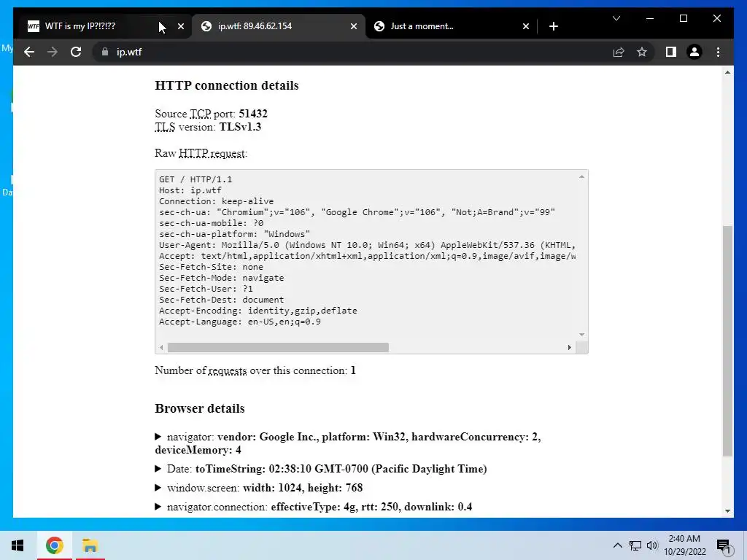Click Chrome icon in the taskbar

[54, 545]
